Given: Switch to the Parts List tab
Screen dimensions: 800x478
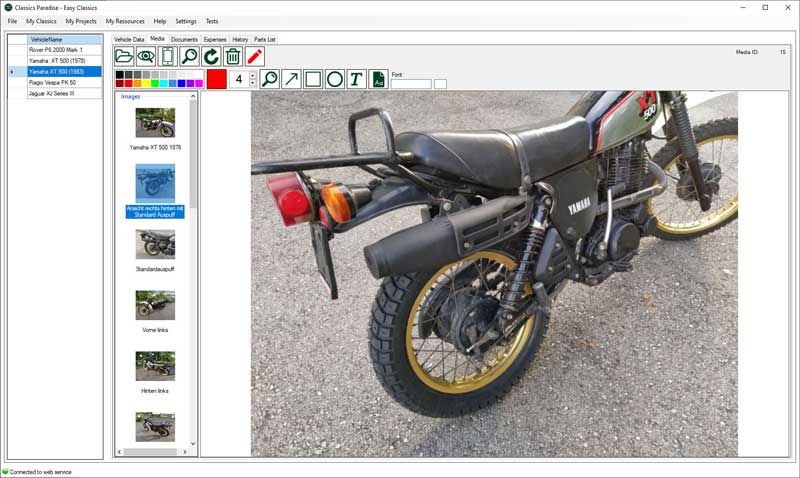Looking at the screenshot, I should coord(264,39).
